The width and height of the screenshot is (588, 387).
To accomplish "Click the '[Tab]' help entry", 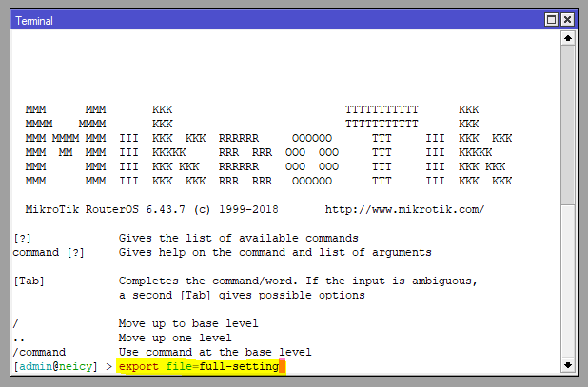I will 29,281.
